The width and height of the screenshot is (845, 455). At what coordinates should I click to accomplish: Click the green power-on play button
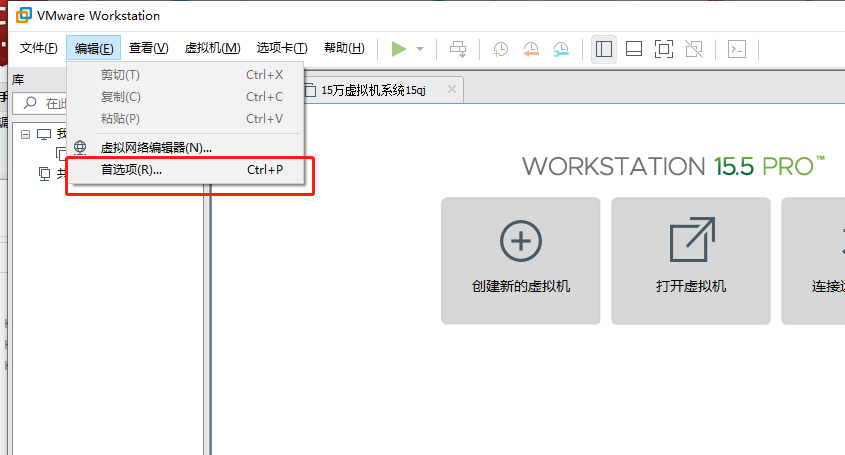[398, 49]
